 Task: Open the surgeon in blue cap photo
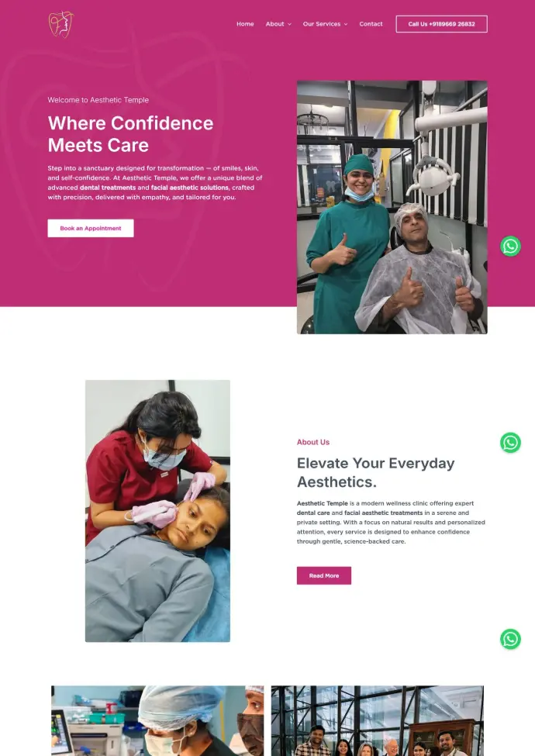tap(157, 721)
